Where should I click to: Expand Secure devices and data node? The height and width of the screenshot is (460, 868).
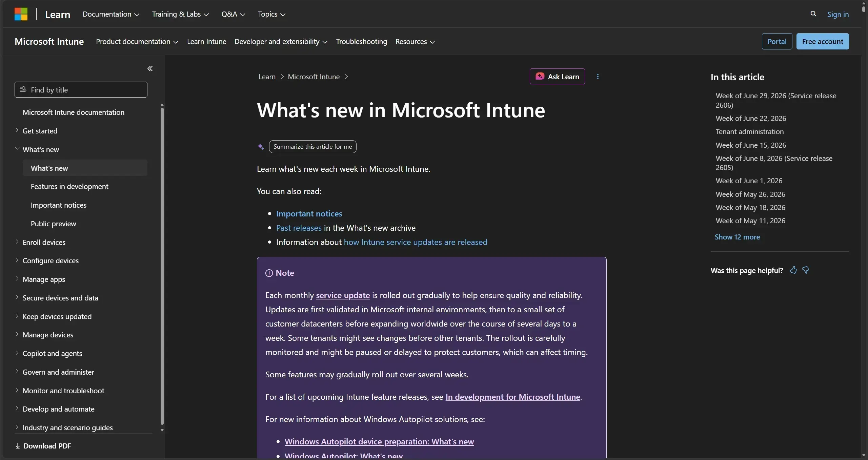coord(17,297)
